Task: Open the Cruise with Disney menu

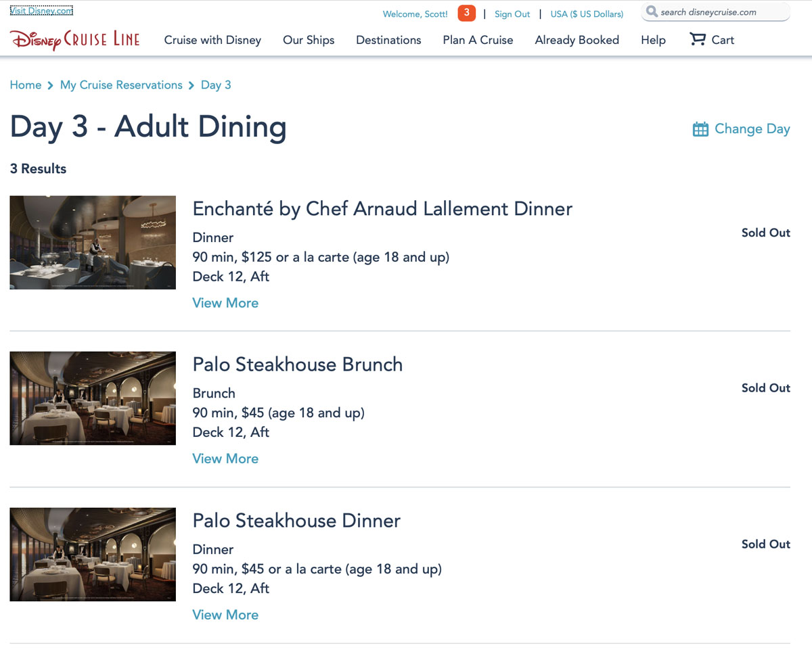Action: pos(212,40)
